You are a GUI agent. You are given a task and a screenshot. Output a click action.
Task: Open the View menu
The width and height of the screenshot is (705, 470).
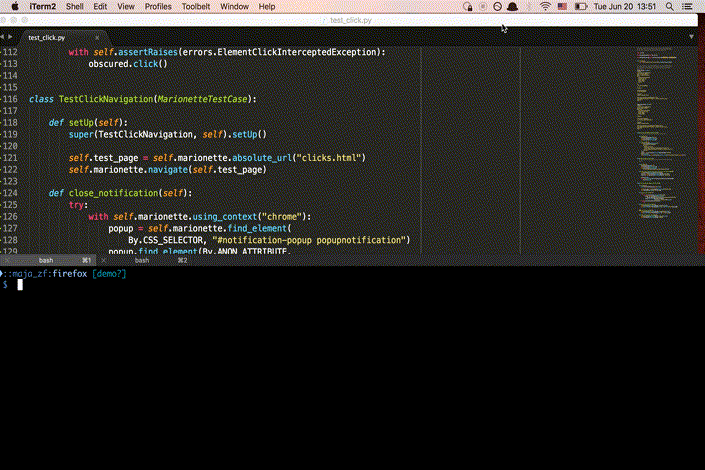[x=126, y=6]
